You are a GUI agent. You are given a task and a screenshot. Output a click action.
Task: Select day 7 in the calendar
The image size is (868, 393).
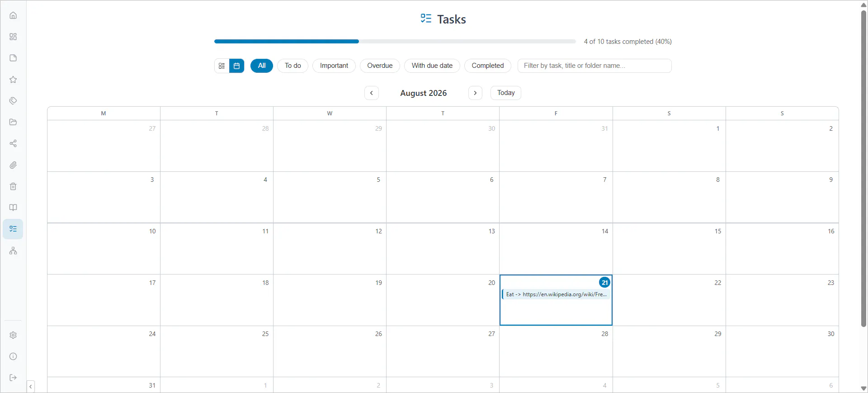[556, 197]
